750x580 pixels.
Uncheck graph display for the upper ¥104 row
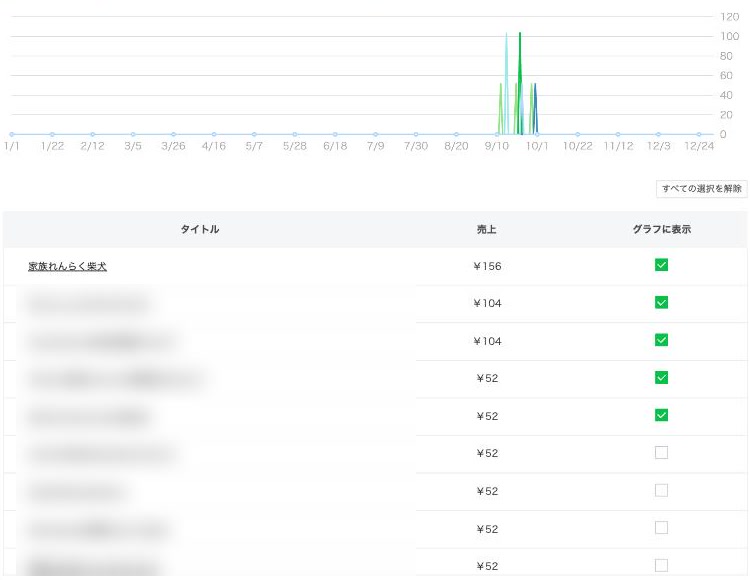coord(661,302)
